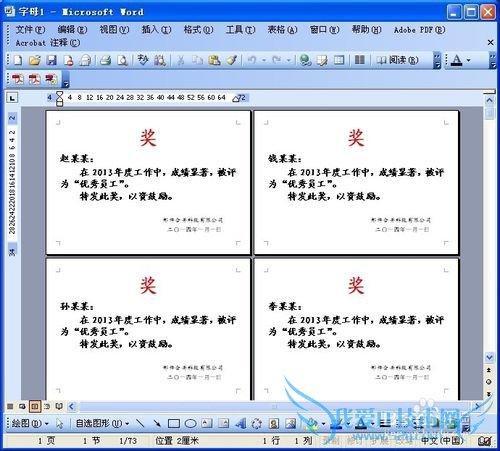
Task: Click vertical scrollbar up arrow
Action: 489,100
